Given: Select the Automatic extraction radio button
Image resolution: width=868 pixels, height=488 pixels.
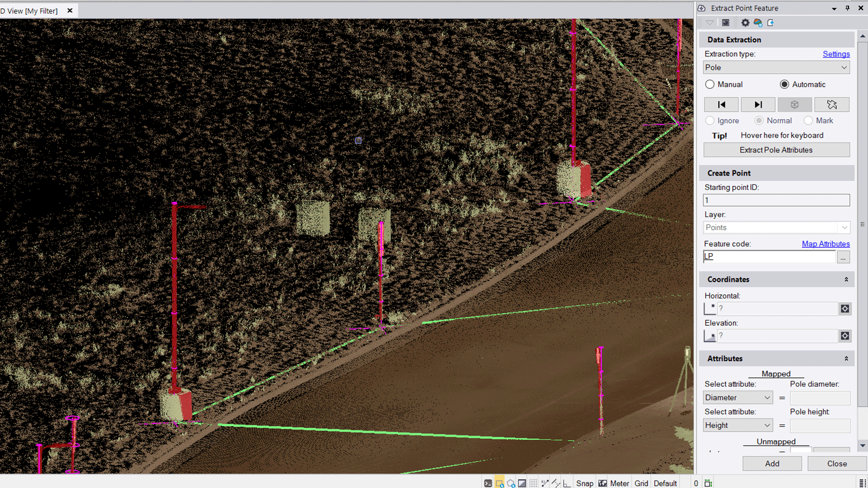Looking at the screenshot, I should pyautogui.click(x=784, y=85).
